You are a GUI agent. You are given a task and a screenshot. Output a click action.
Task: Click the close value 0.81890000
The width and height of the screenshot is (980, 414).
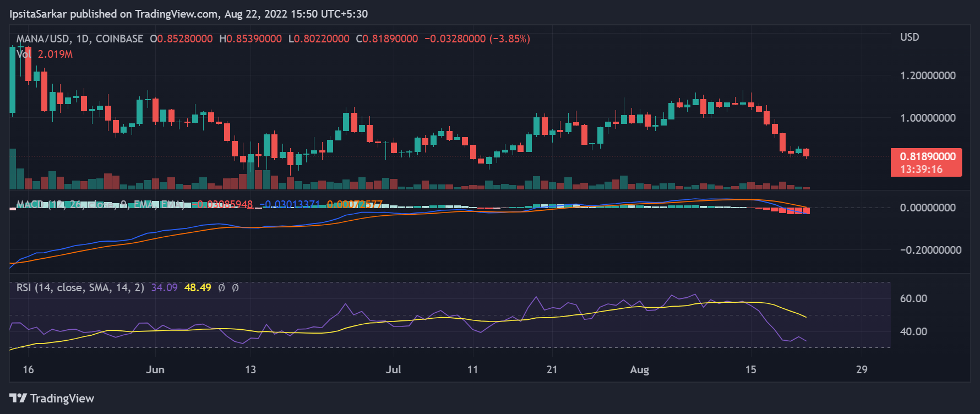(x=390, y=39)
